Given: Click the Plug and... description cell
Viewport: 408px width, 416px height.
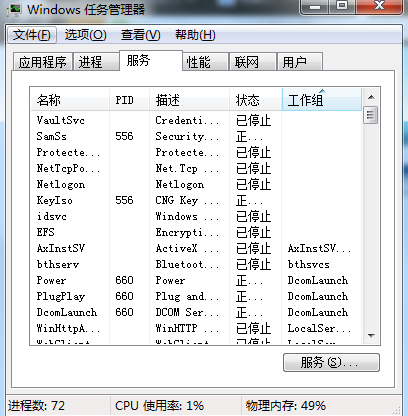Looking at the screenshot, I should point(187,296).
